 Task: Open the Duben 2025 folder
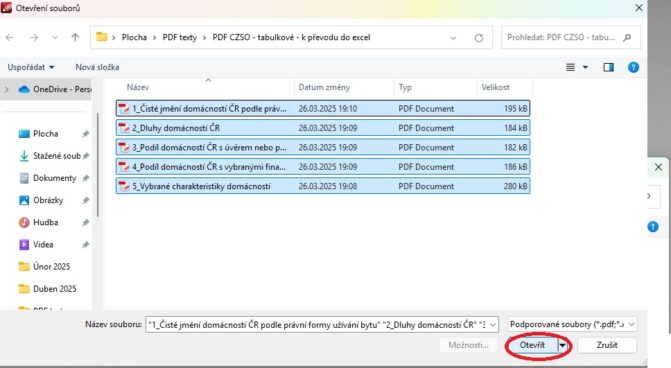click(48, 289)
